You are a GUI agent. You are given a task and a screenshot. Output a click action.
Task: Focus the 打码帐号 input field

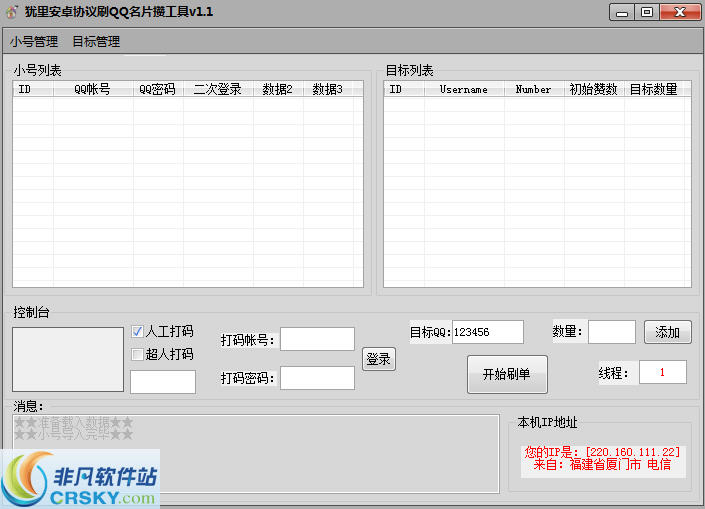point(317,340)
